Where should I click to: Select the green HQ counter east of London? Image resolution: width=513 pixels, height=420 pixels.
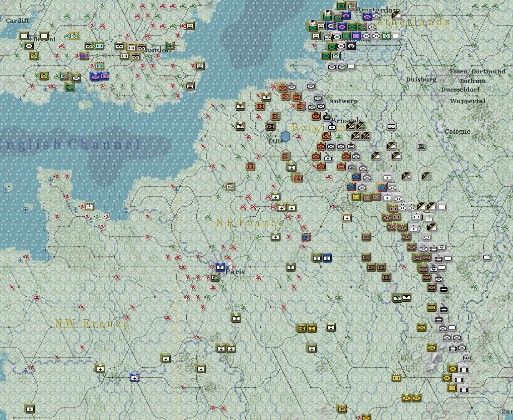(x=170, y=46)
